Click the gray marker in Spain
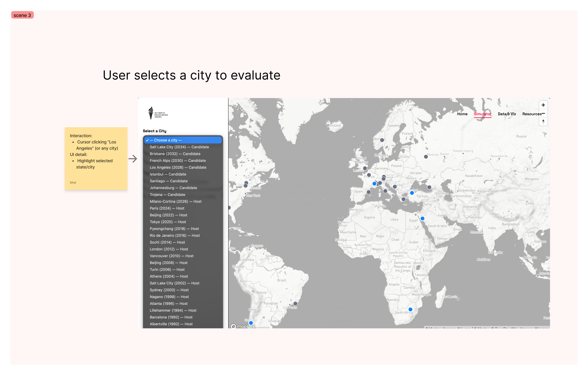Viewport: 588px width, 375px height. click(369, 192)
